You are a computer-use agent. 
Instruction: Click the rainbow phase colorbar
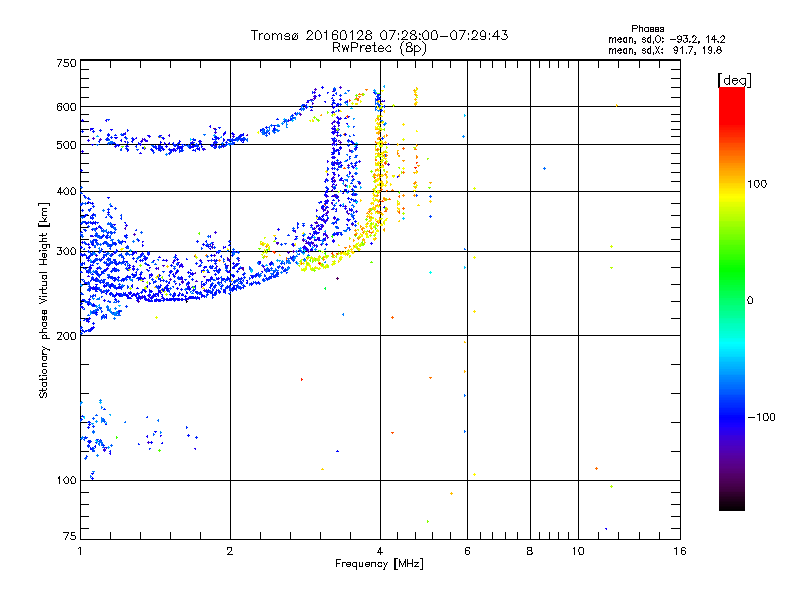click(732, 298)
